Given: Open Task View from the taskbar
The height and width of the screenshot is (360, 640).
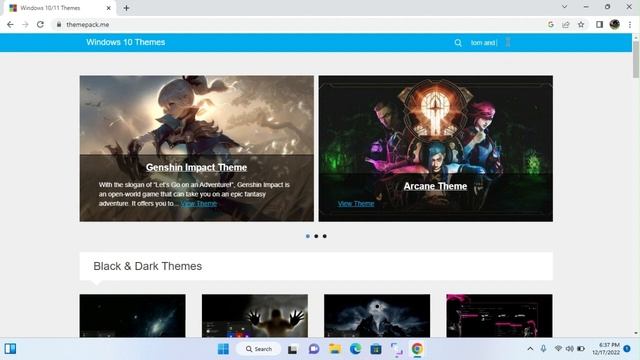Looking at the screenshot, I should (292, 349).
